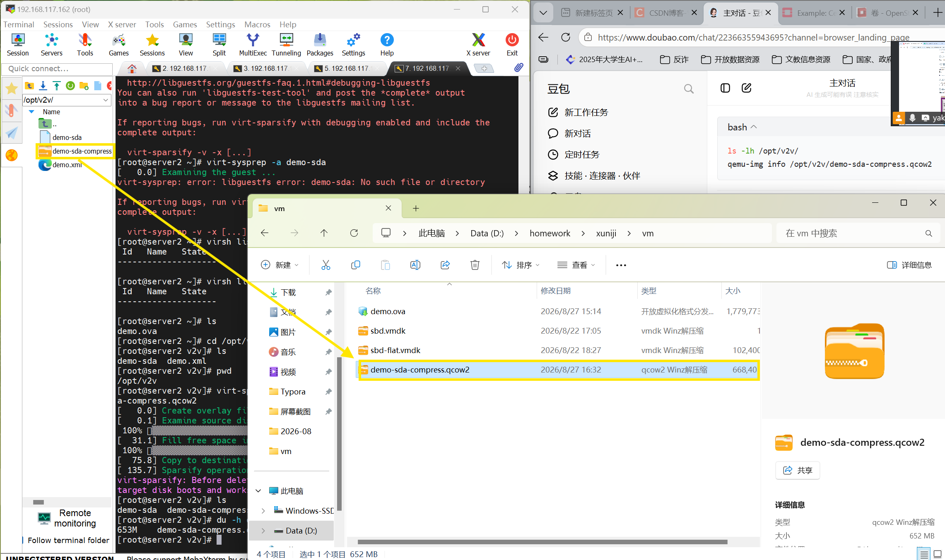Click the new chat pencil icon in Doubao header
This screenshot has width=945, height=560.
[x=746, y=88]
